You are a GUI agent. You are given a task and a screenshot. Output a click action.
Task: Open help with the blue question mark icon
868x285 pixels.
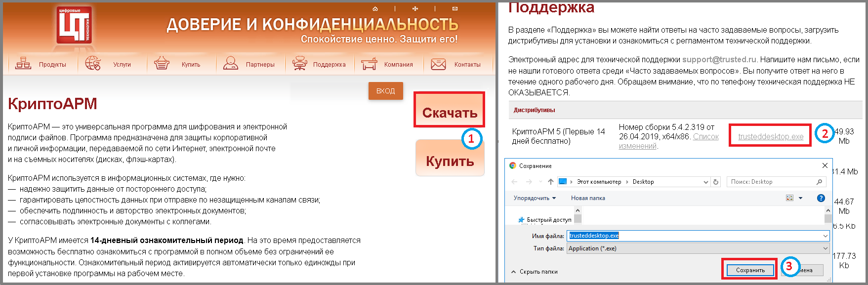pos(821,198)
